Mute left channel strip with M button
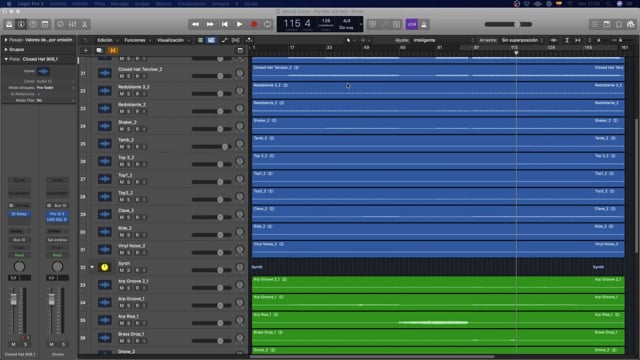The height and width of the screenshot is (360, 640). pos(13,344)
